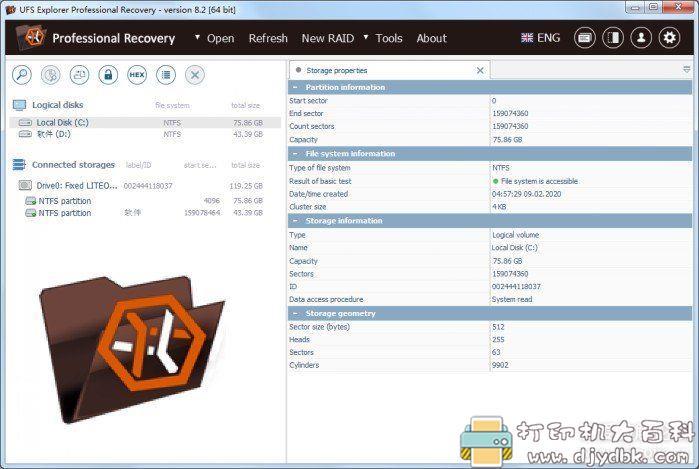Click the ENG language flag selector
Viewport: 699px width, 469px height.
540,38
